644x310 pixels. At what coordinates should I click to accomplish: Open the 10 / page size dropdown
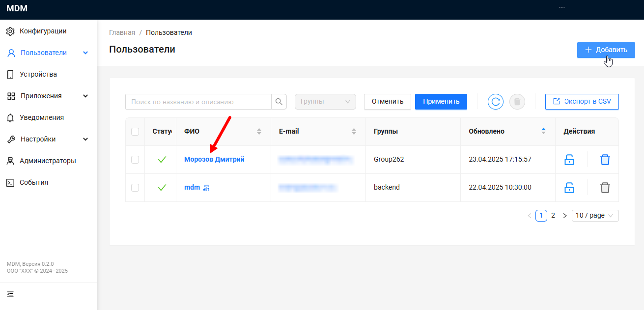(595, 216)
